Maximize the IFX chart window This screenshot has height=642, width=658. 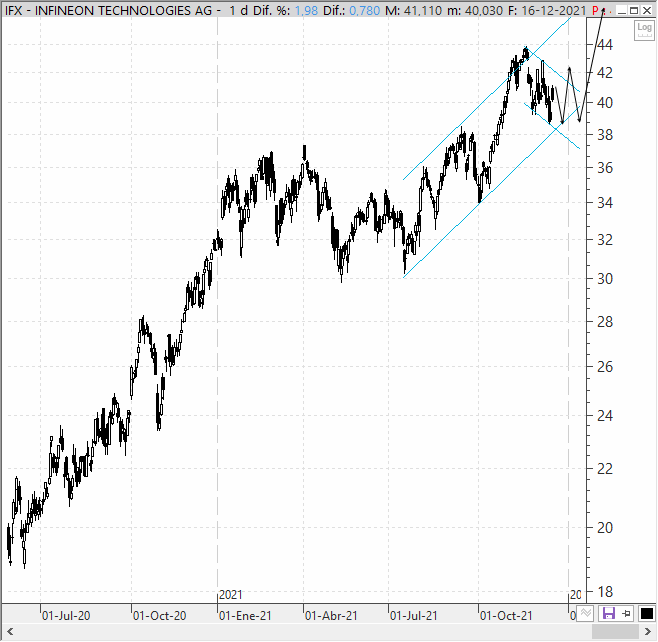634,10
